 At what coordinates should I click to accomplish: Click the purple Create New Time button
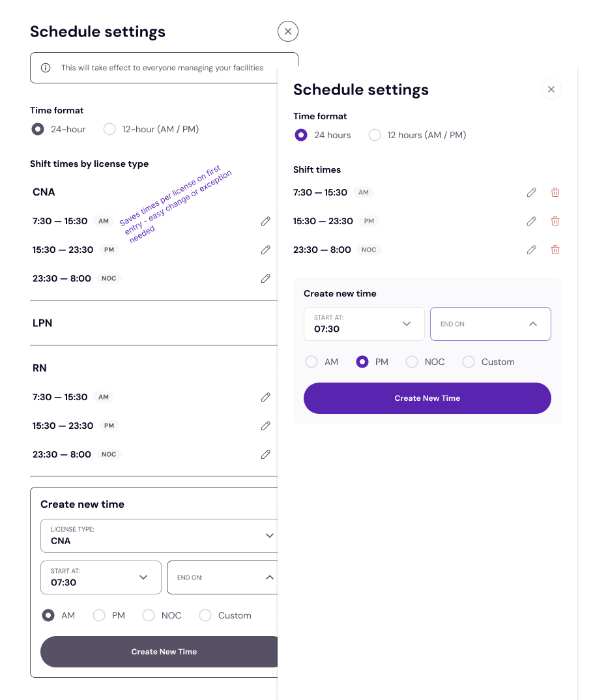pyautogui.click(x=427, y=398)
